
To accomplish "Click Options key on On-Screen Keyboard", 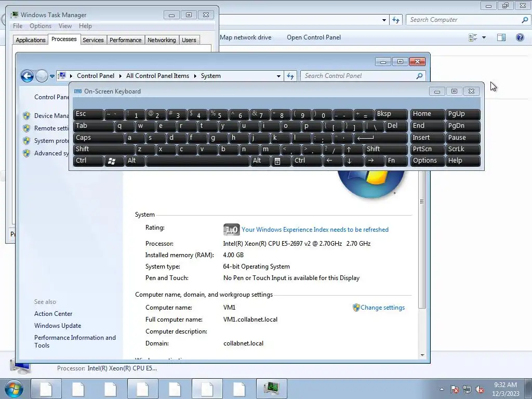I will click(x=428, y=161).
